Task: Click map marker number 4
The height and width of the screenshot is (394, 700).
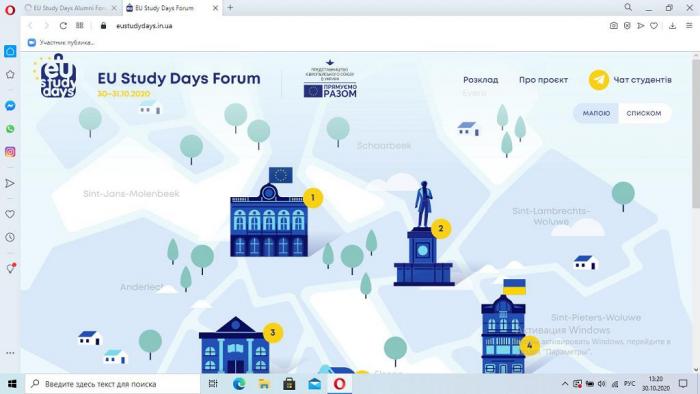Action: 529,345
